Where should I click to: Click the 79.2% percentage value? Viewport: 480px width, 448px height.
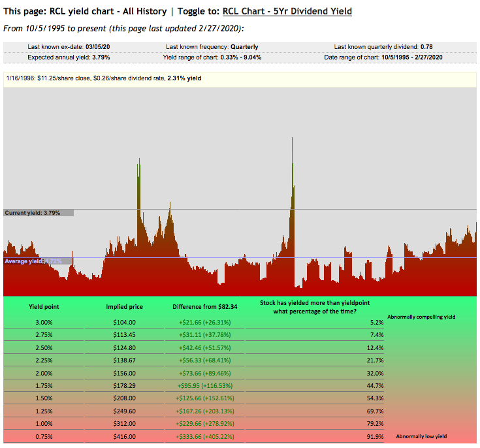pos(376,424)
